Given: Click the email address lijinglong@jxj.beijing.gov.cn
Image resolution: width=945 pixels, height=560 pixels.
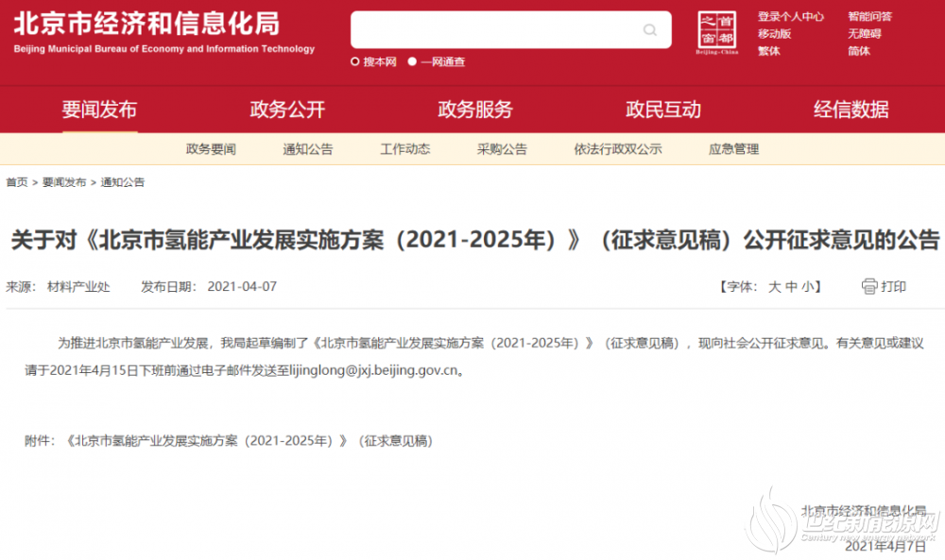Looking at the screenshot, I should pos(373,370).
